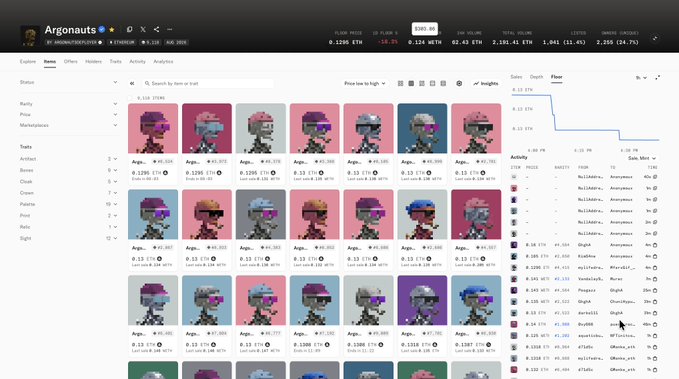Open the Vandalay sender link in activity
This screenshot has height=379, width=679.
pos(590,279)
